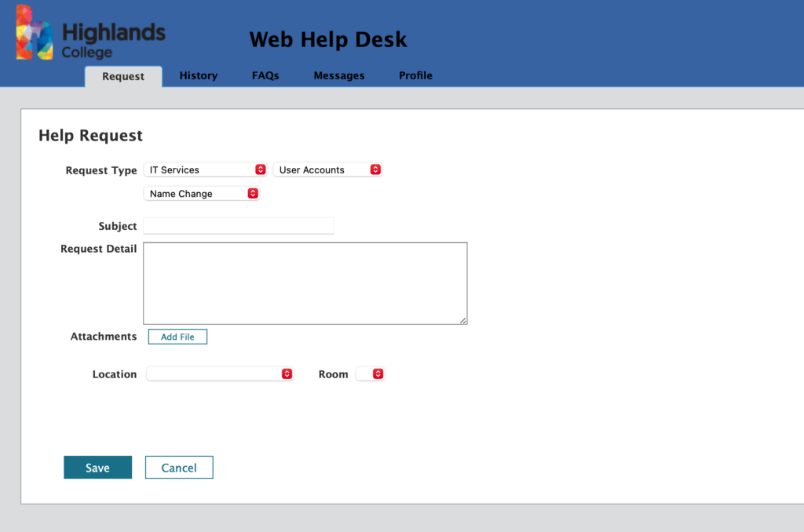Viewport: 804px width, 532px height.
Task: Click the Highlands College logo
Action: [90, 33]
